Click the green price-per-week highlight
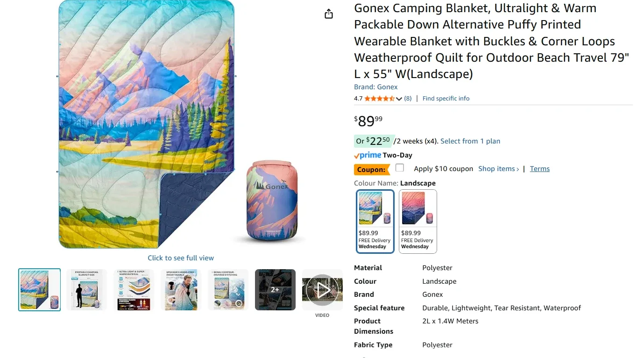 [x=373, y=140]
